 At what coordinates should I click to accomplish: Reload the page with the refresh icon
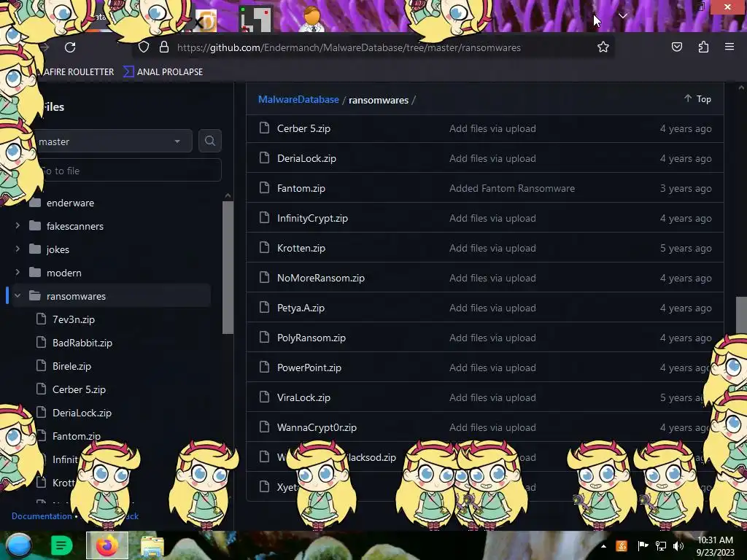pyautogui.click(x=70, y=47)
